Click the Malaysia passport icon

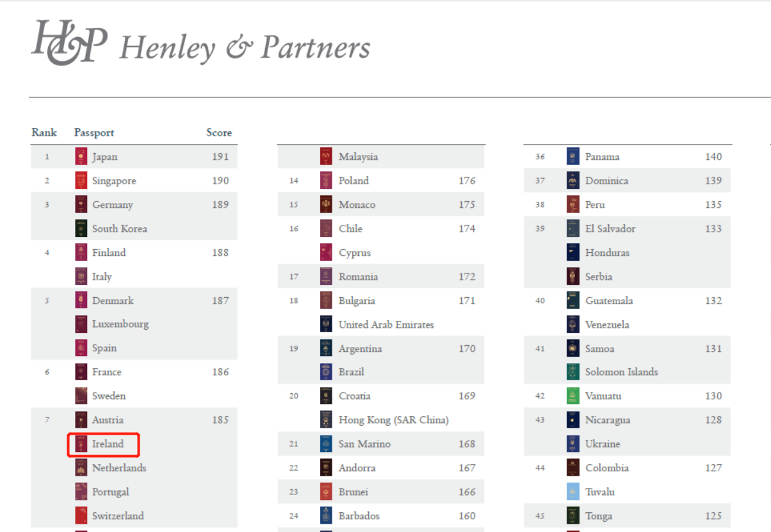[x=327, y=157]
